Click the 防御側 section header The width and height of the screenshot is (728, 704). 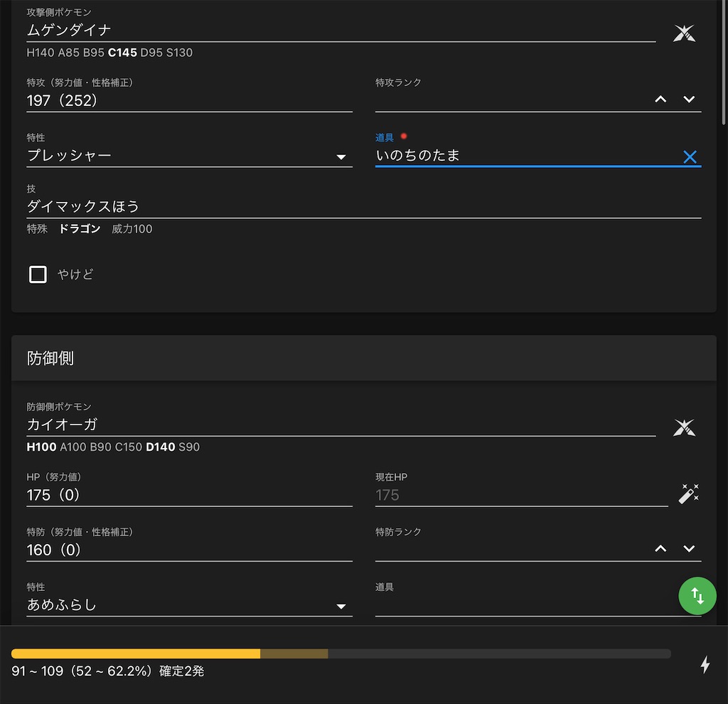click(x=363, y=358)
